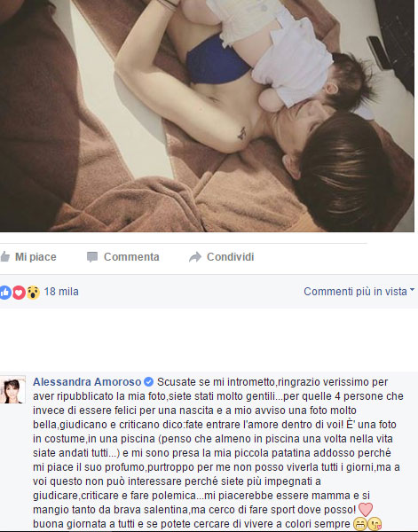
Task: Click the pink heart emoji in comment
Action: [366, 510]
